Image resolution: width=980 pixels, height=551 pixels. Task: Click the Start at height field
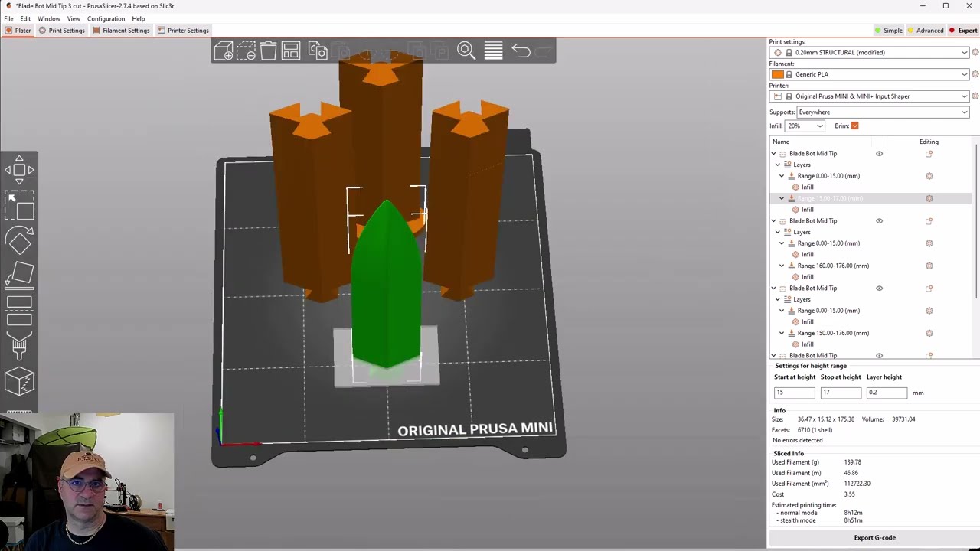pyautogui.click(x=794, y=393)
